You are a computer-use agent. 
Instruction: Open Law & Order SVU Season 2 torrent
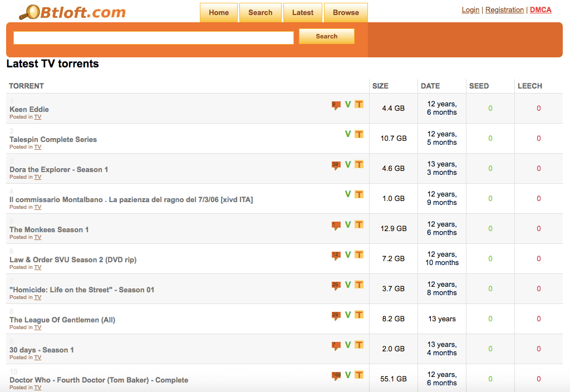click(x=73, y=260)
